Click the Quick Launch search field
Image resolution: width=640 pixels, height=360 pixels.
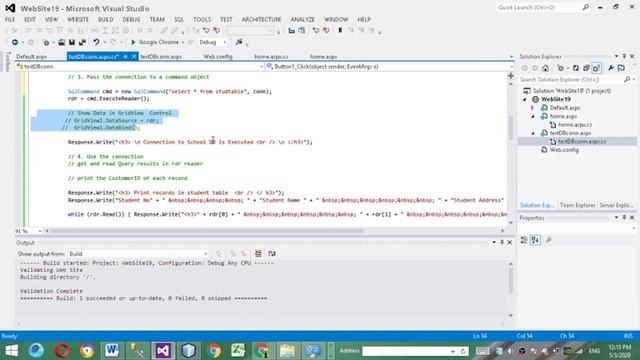538,7
